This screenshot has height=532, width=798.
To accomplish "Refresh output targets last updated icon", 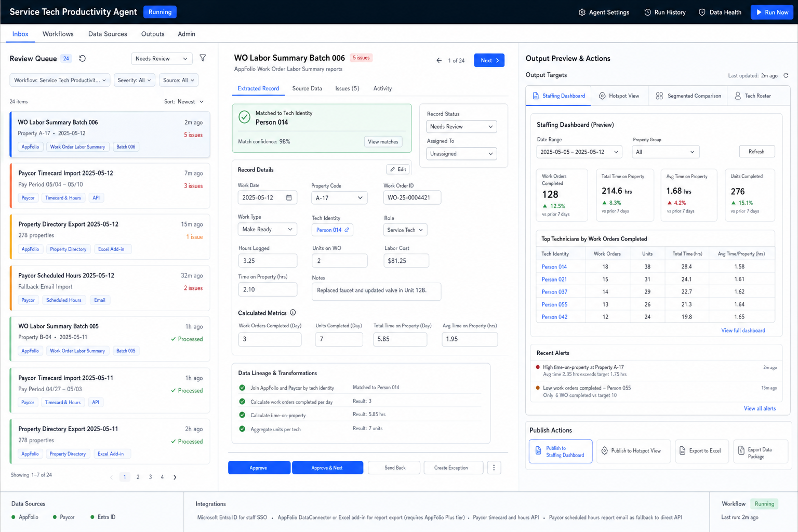I will tap(786, 76).
